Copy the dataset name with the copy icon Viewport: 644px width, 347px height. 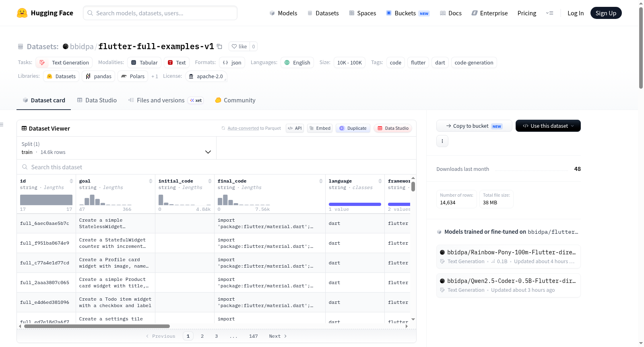(x=219, y=46)
